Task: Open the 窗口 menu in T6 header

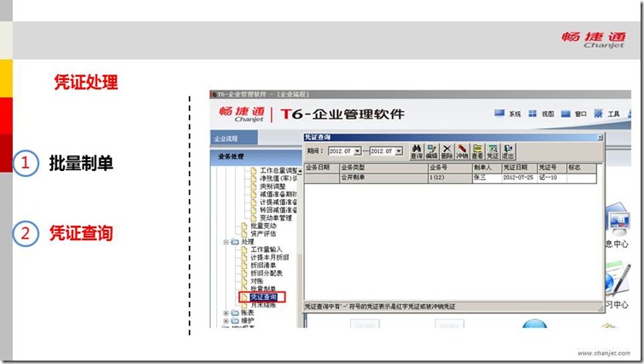Action: (x=574, y=114)
